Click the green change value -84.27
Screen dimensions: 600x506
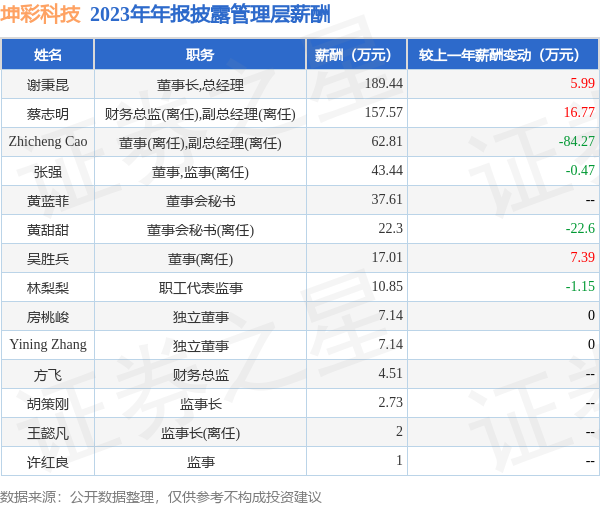(577, 141)
